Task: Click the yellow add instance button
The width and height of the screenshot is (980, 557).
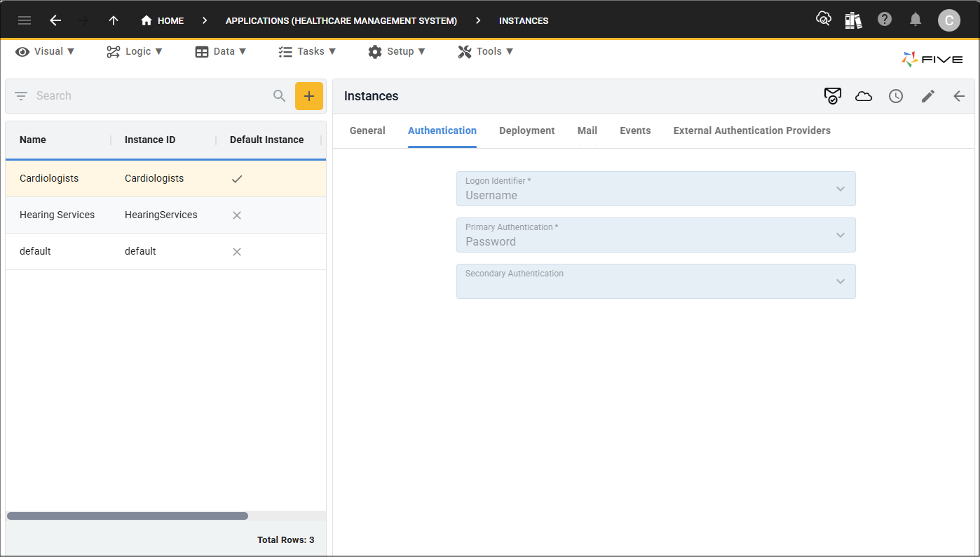Action: pos(309,95)
